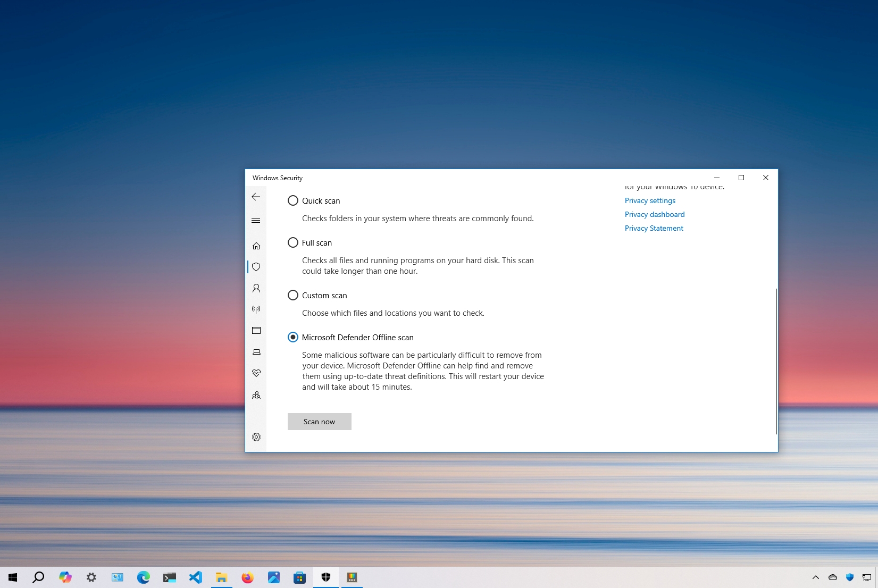Go back with the back arrow
Viewport: 878px width, 588px height.
pyautogui.click(x=256, y=197)
